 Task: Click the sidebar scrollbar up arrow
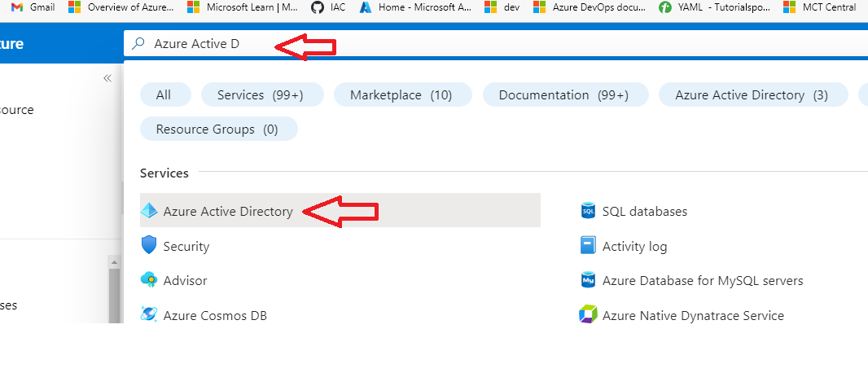(x=114, y=261)
